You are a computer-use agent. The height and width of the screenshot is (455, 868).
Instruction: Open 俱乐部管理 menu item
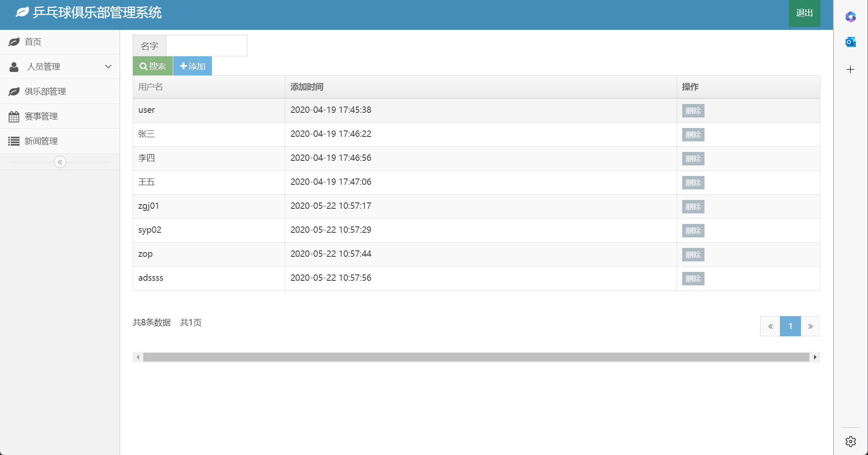point(45,91)
